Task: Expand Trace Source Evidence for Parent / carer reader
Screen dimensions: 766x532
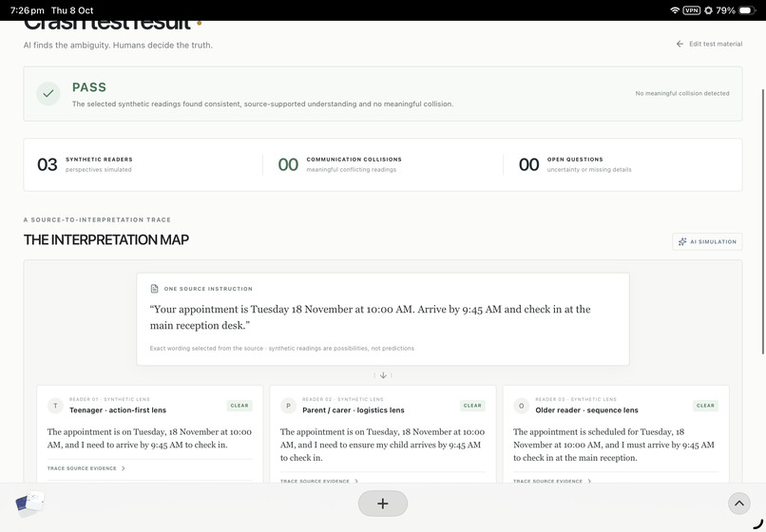Action: (319, 481)
